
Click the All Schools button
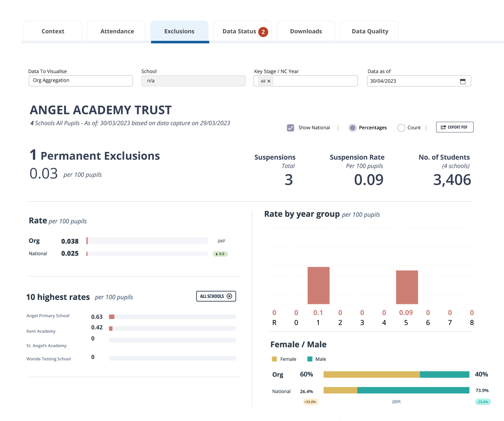coord(216,296)
